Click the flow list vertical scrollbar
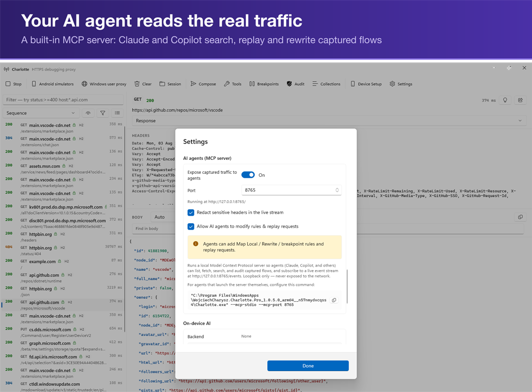This screenshot has width=532, height=392. pyautogui.click(x=125, y=229)
